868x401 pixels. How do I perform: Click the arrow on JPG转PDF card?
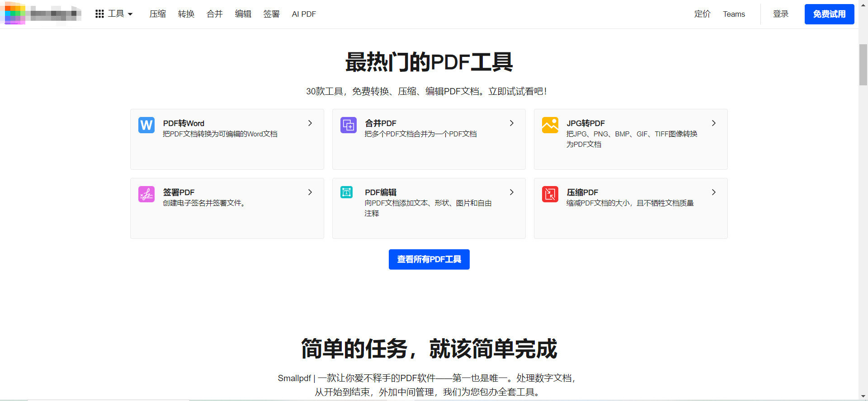pyautogui.click(x=714, y=123)
